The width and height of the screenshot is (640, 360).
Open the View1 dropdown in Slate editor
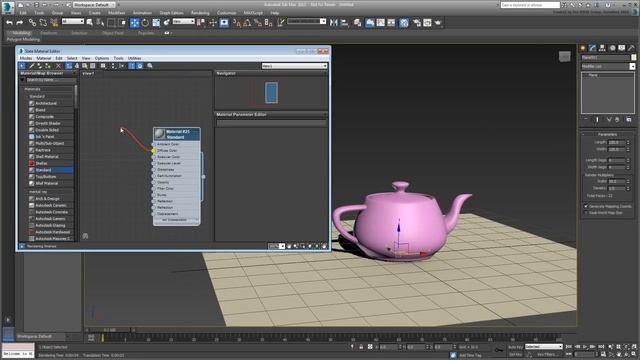[x=294, y=66]
